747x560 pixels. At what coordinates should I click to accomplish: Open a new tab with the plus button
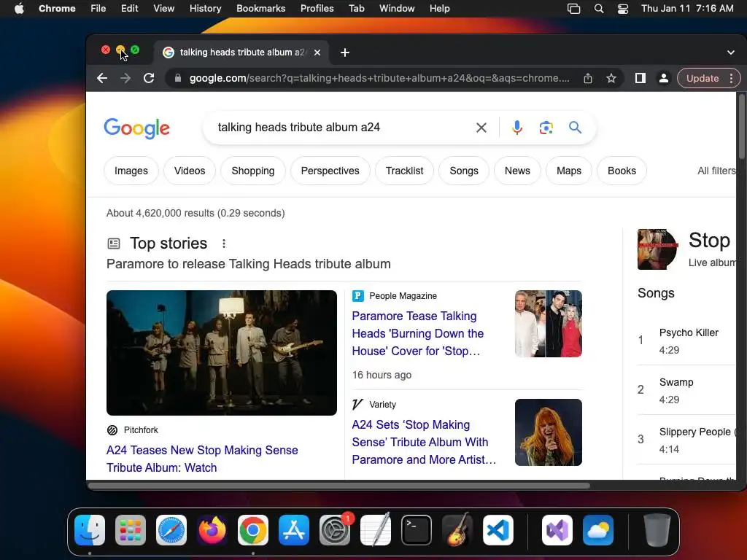click(x=345, y=52)
